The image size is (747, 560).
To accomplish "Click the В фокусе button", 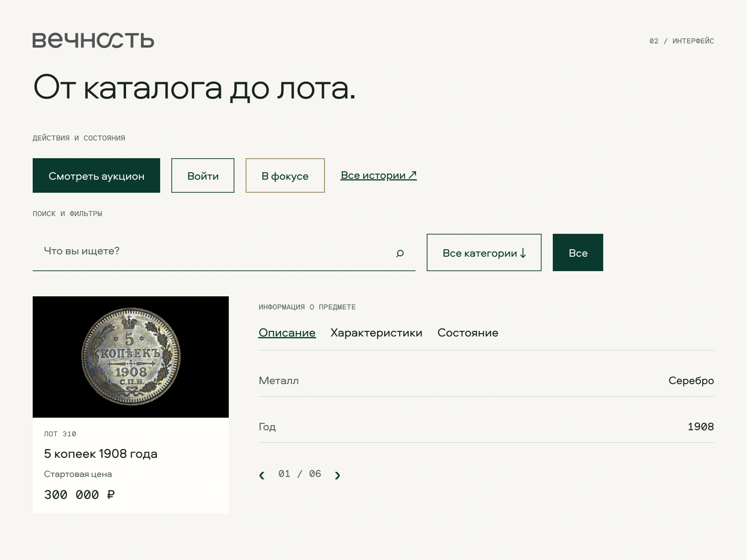I will click(285, 175).
